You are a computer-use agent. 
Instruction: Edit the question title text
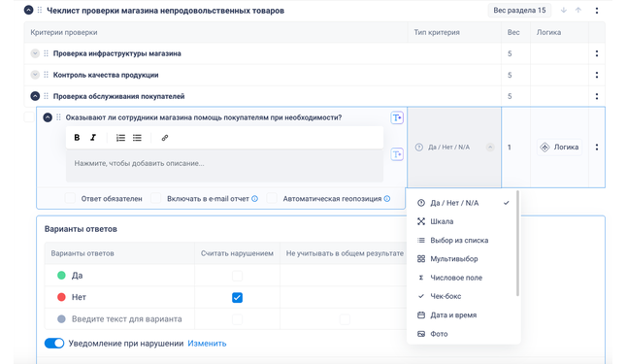204,117
